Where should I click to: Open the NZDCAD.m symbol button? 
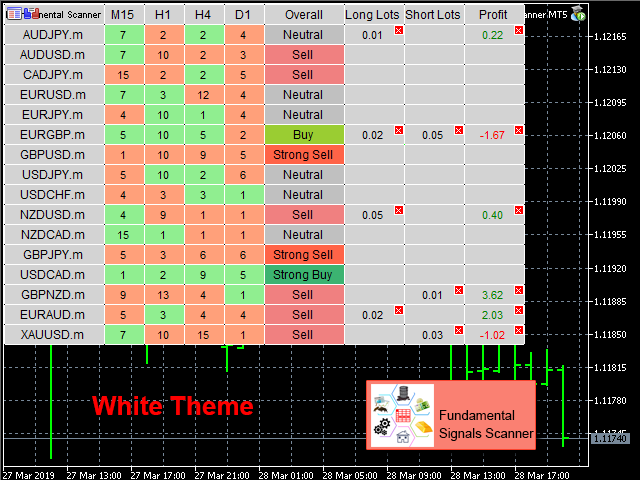[54, 235]
